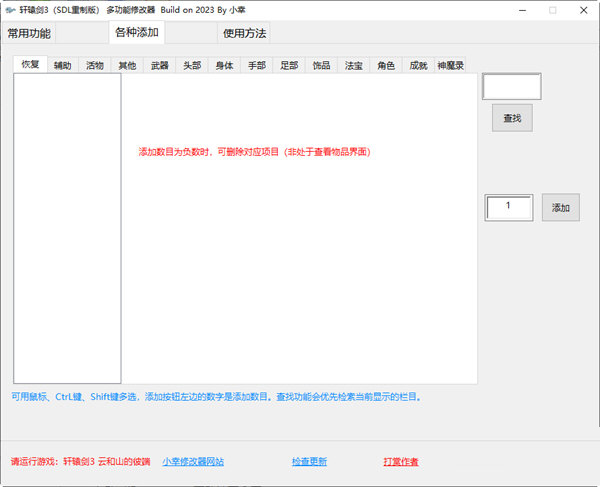The image size is (600, 487).
Task: Click the app icon in title bar
Action: (10, 10)
